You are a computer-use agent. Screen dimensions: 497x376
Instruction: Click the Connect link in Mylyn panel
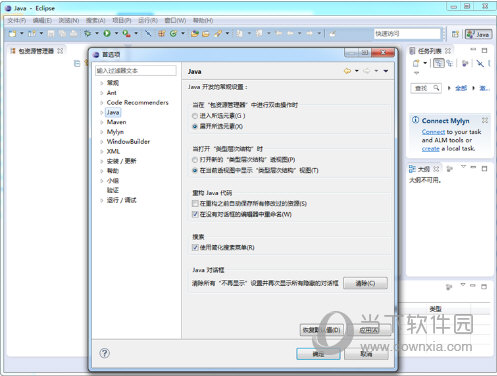(433, 132)
